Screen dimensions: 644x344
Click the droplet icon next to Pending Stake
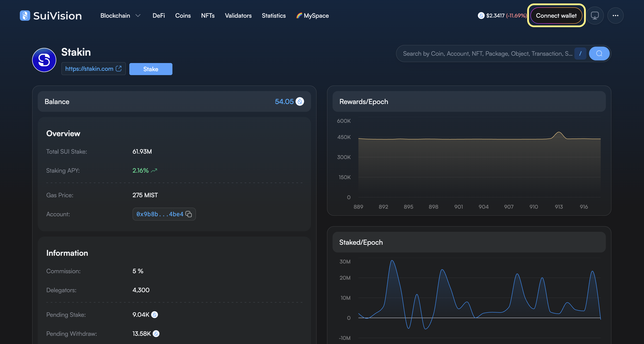point(155,315)
